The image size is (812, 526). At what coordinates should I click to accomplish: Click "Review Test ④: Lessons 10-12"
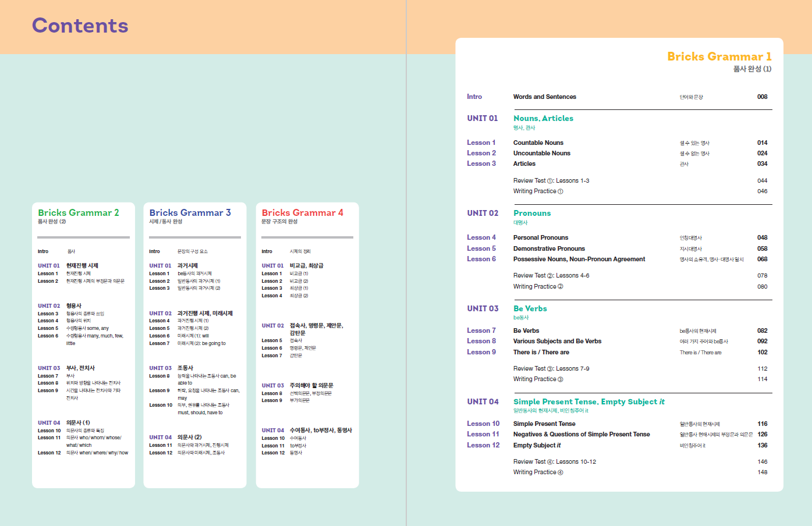click(555, 461)
